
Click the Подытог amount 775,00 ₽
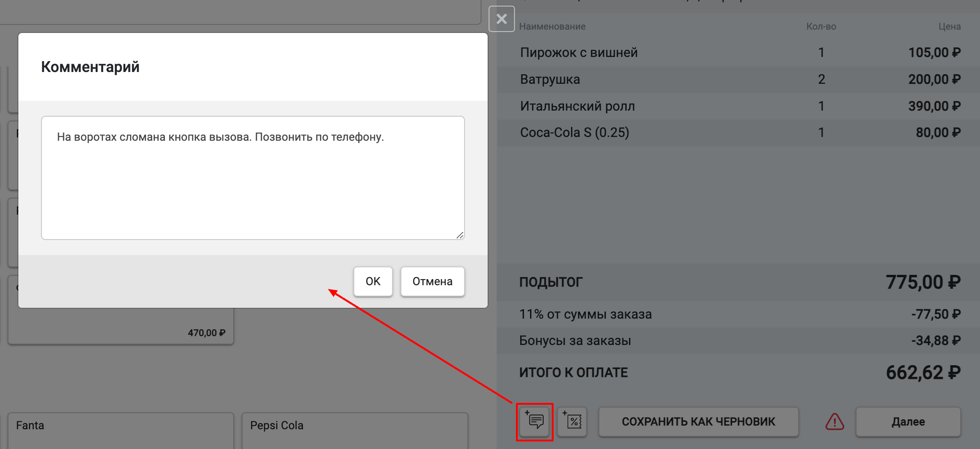pos(923,282)
